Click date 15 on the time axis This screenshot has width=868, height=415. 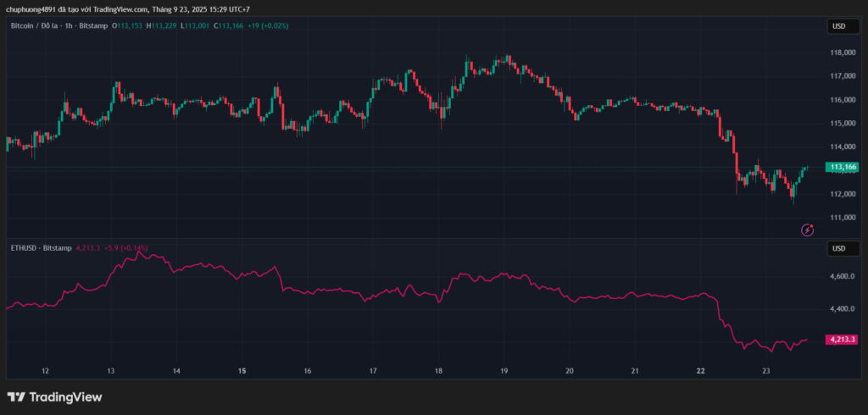[242, 371]
